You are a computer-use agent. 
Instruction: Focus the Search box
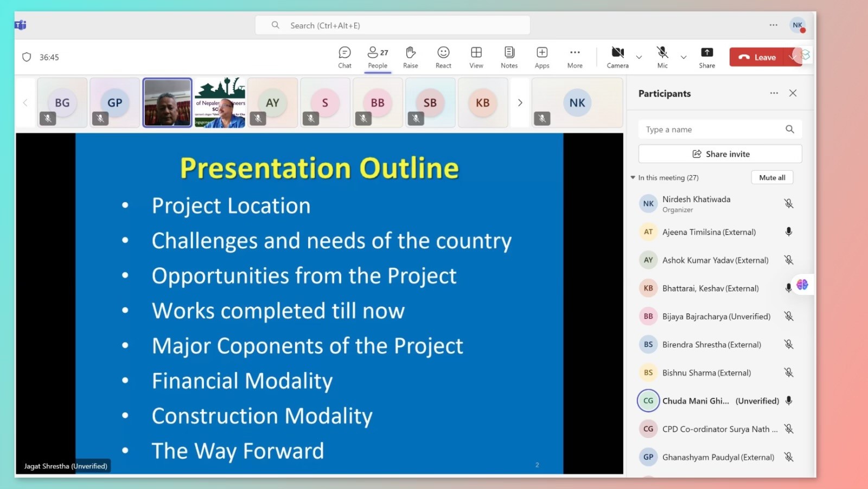(392, 25)
